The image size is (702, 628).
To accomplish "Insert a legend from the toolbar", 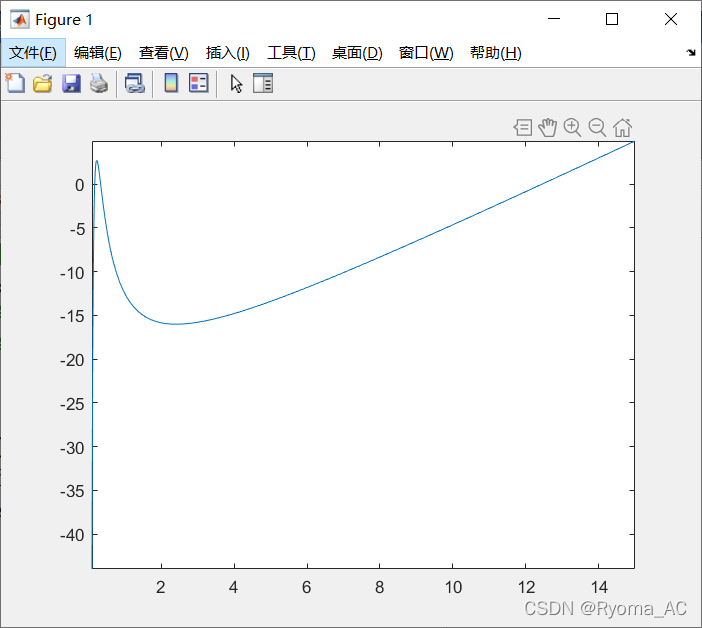I will [199, 83].
